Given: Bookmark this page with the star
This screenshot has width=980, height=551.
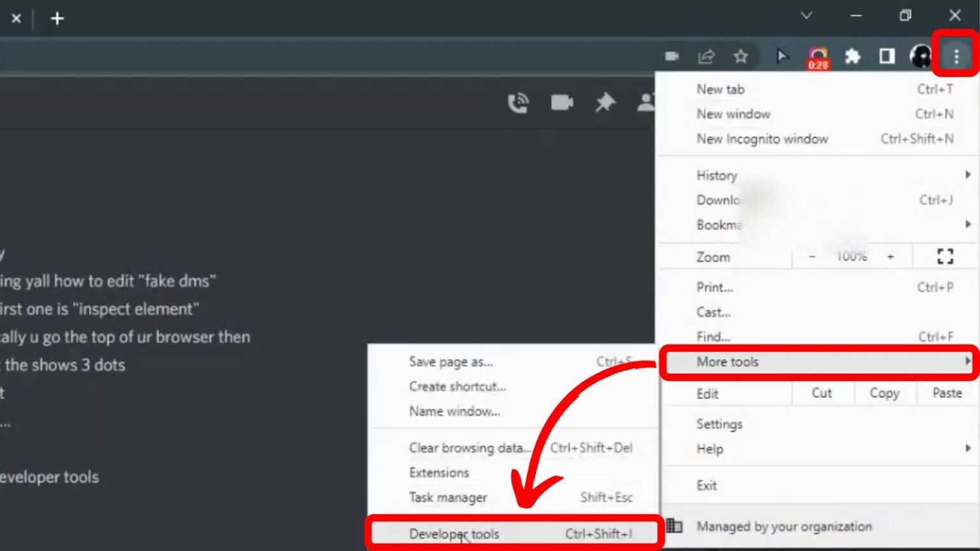Looking at the screenshot, I should tap(741, 56).
